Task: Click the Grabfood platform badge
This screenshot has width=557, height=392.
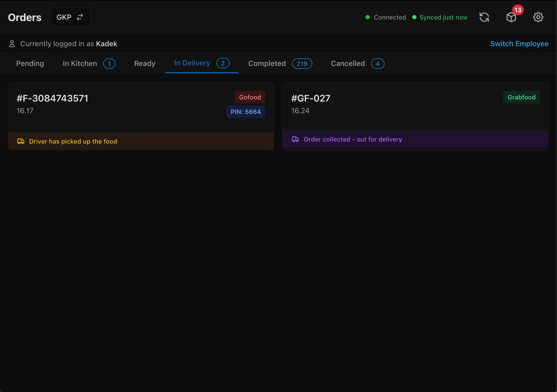Action: (x=521, y=97)
